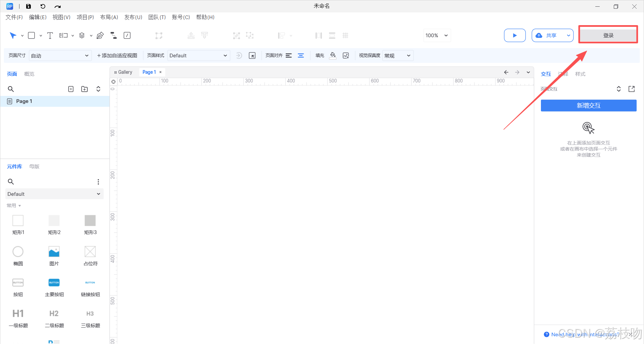Open the widget library Default dropdown
Image resolution: width=644 pixels, height=344 pixels.
(x=54, y=194)
